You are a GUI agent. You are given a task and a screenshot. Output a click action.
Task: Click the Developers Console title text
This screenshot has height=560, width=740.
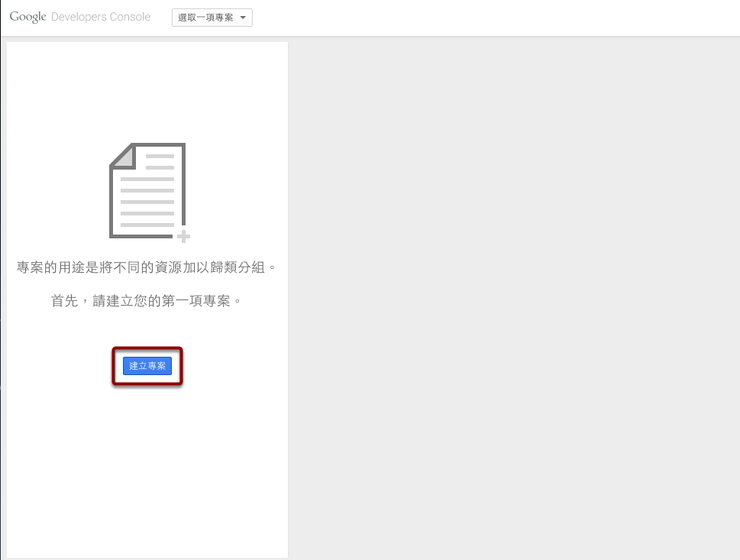[x=100, y=17]
